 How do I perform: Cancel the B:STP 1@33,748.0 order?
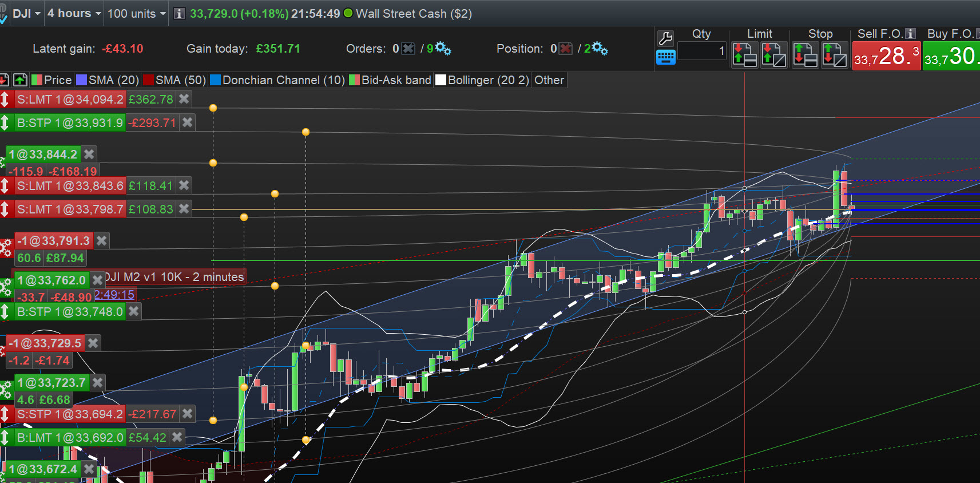(133, 311)
